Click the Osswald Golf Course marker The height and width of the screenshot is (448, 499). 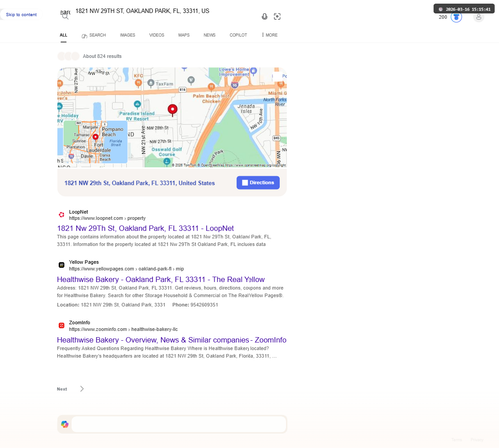pos(167,162)
